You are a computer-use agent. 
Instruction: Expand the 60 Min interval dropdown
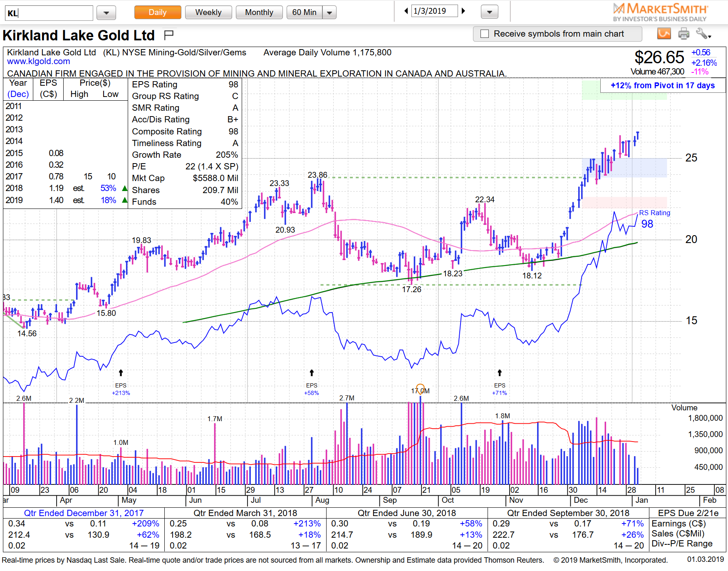pyautogui.click(x=329, y=13)
